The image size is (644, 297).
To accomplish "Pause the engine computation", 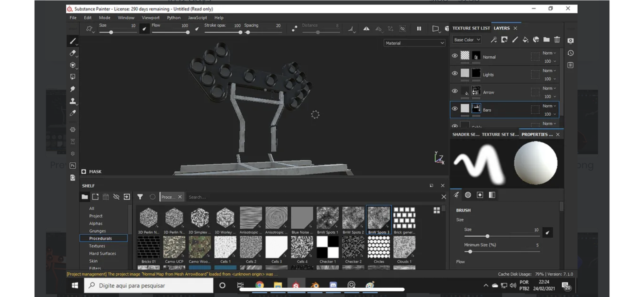I will click(419, 29).
